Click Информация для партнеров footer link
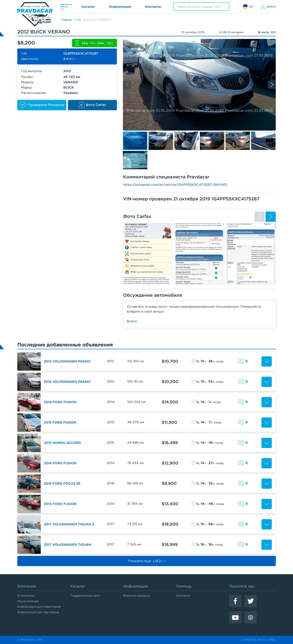The height and width of the screenshot is (644, 293). click(38, 612)
